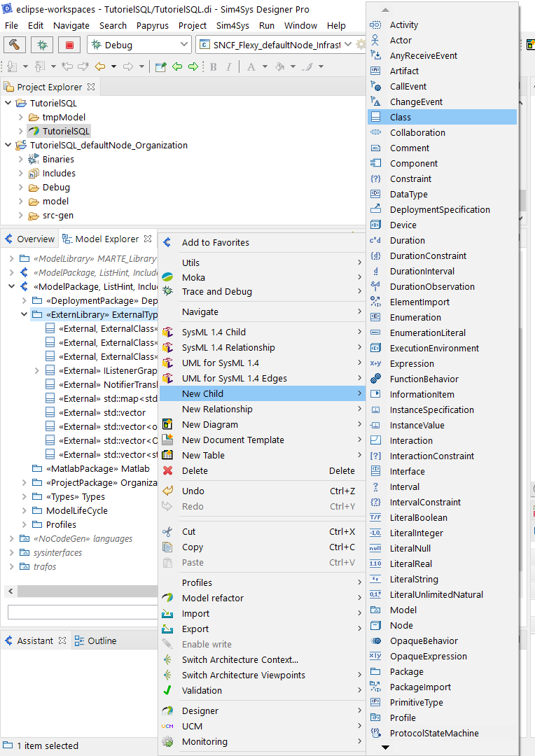Image resolution: width=535 pixels, height=756 pixels.
Task: Switch to the Overview tab
Action: pos(29,239)
